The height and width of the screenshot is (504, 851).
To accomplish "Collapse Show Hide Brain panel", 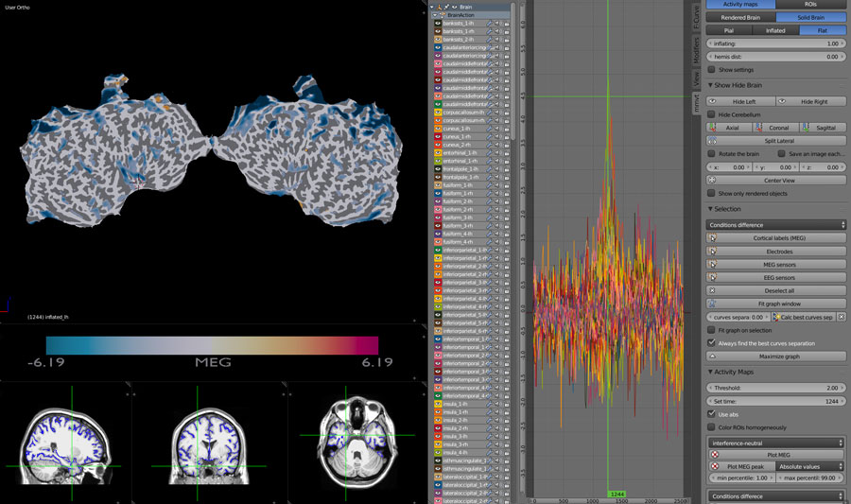I will coord(710,85).
